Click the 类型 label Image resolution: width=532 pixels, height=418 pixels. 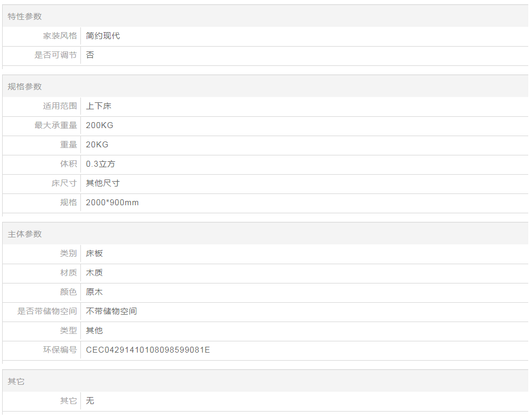click(69, 331)
